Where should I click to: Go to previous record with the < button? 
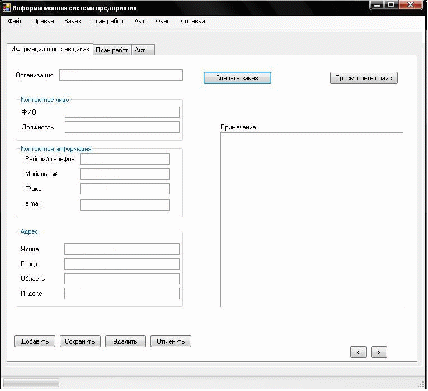tap(358, 352)
